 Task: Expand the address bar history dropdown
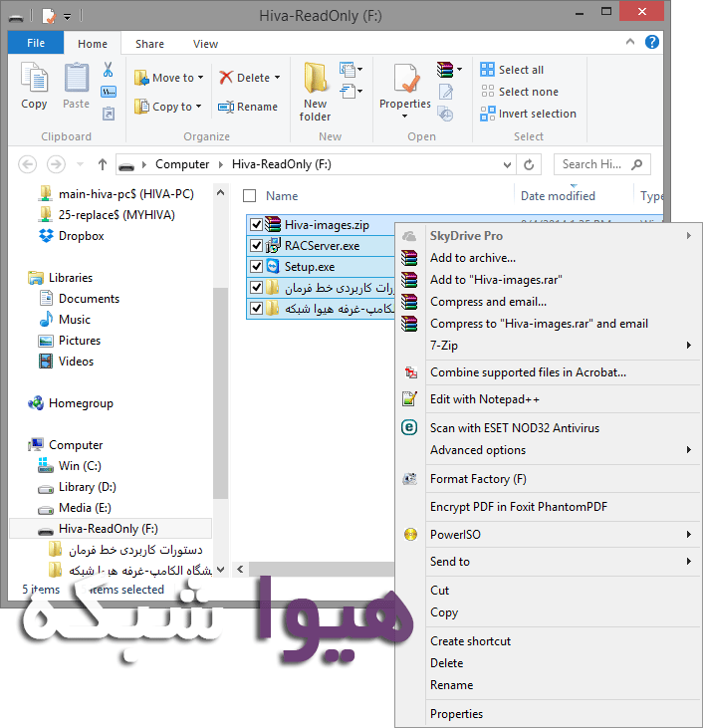tap(507, 165)
